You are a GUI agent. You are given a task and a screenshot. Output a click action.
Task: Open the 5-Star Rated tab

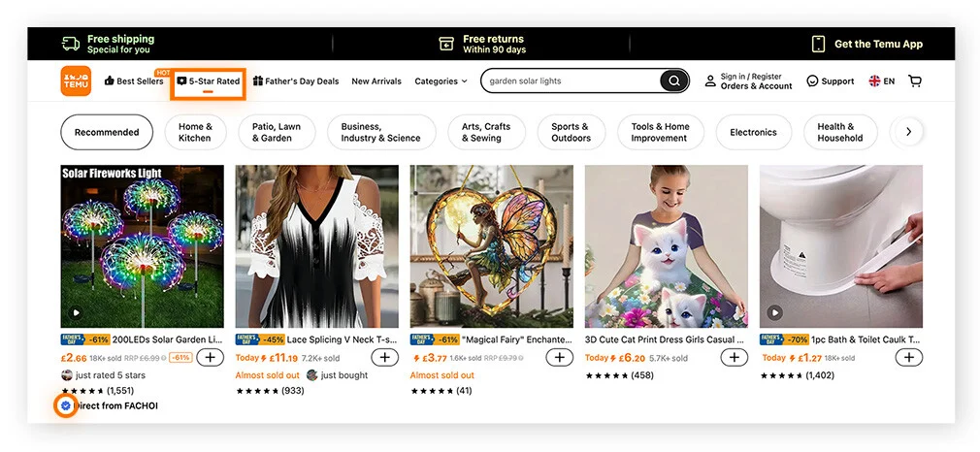(209, 81)
